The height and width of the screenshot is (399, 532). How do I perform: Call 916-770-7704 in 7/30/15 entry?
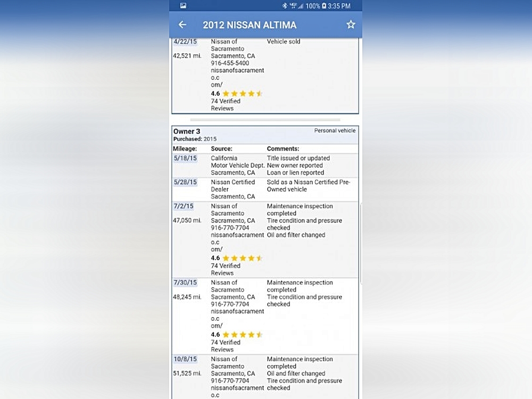coord(230,304)
